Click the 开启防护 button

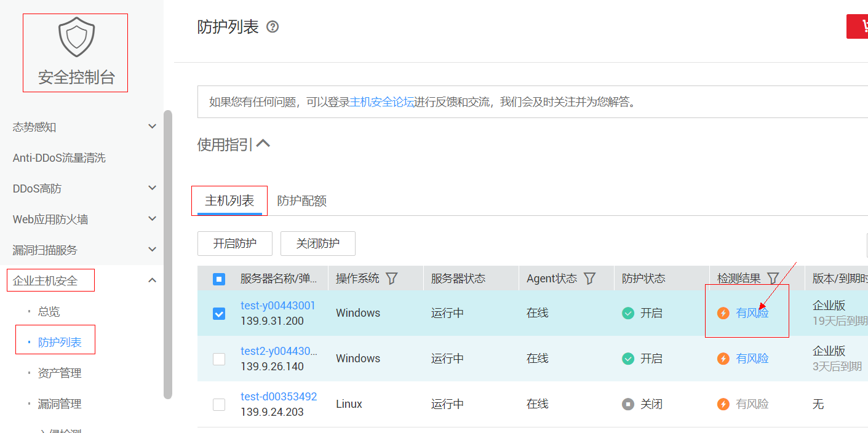coord(234,244)
